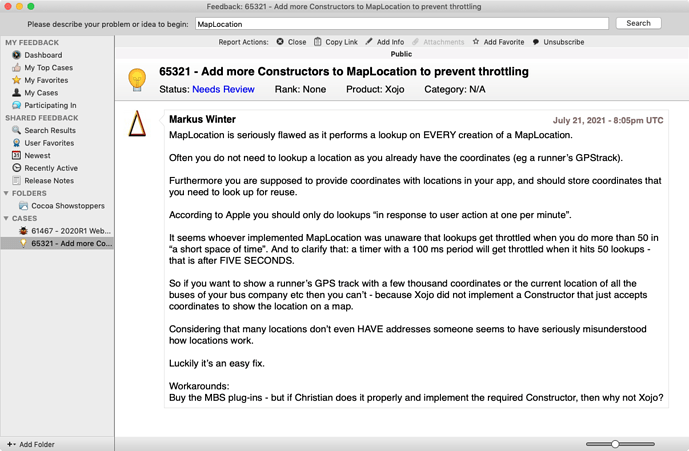Viewport: 689px width, 451px height.
Task: Click the Markus Winter author name
Action: (x=202, y=119)
